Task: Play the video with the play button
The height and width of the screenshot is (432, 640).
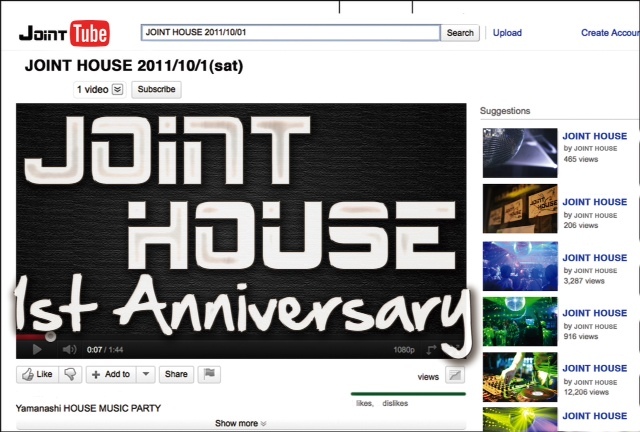Action: pyautogui.click(x=37, y=349)
